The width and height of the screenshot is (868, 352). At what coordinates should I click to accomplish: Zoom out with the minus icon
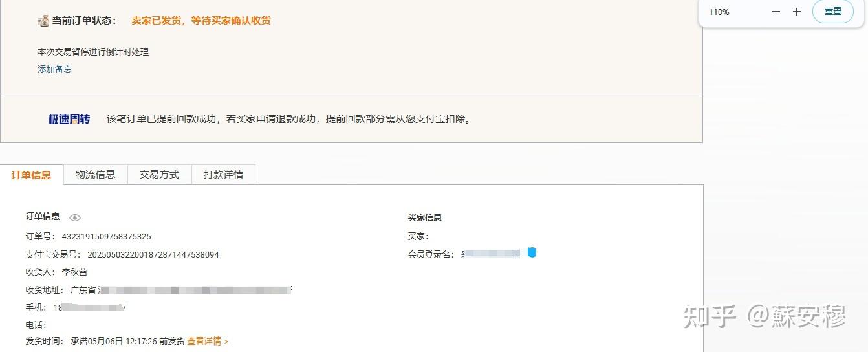coord(776,12)
